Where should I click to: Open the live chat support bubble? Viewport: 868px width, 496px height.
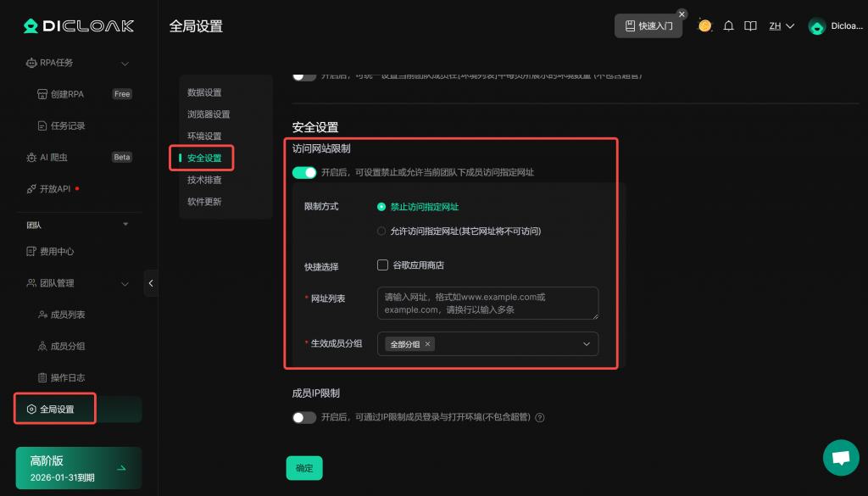pyautogui.click(x=840, y=457)
